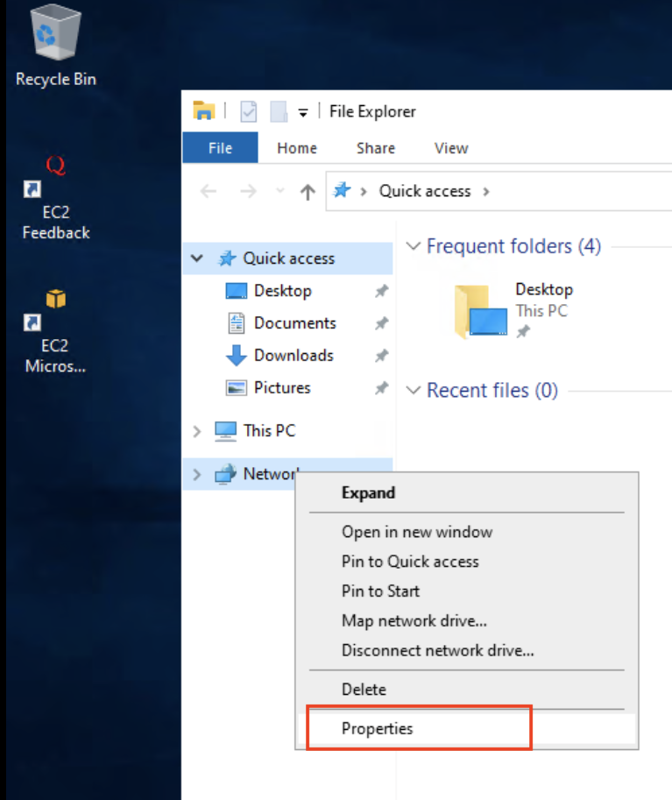672x800 pixels.
Task: Click the Forward navigation arrow
Action: pos(249,192)
